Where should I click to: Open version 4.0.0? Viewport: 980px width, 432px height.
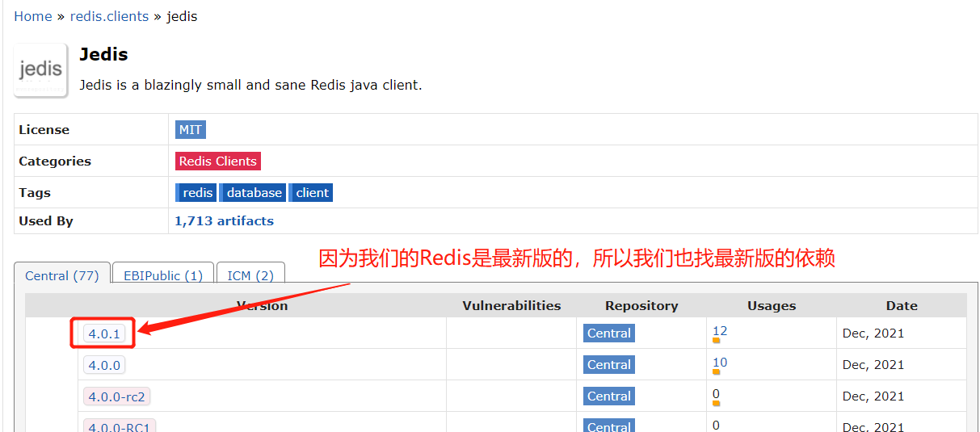[104, 365]
